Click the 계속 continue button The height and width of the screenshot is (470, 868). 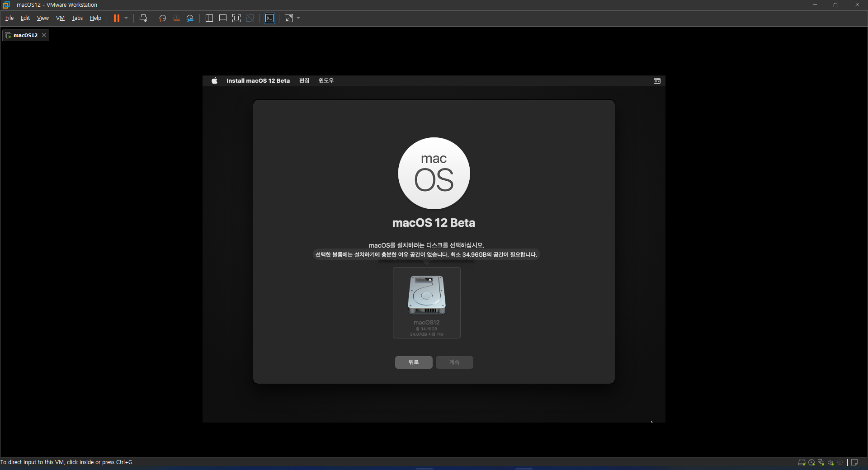coord(454,362)
